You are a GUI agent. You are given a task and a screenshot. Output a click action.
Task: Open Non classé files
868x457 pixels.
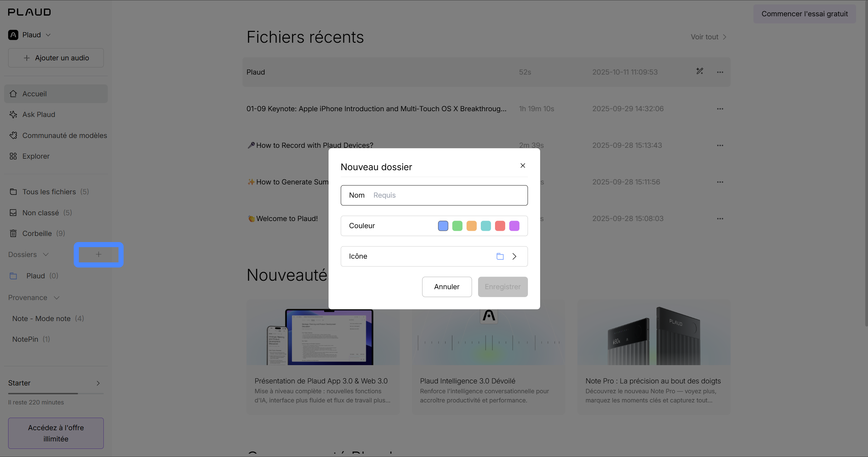pyautogui.click(x=56, y=213)
